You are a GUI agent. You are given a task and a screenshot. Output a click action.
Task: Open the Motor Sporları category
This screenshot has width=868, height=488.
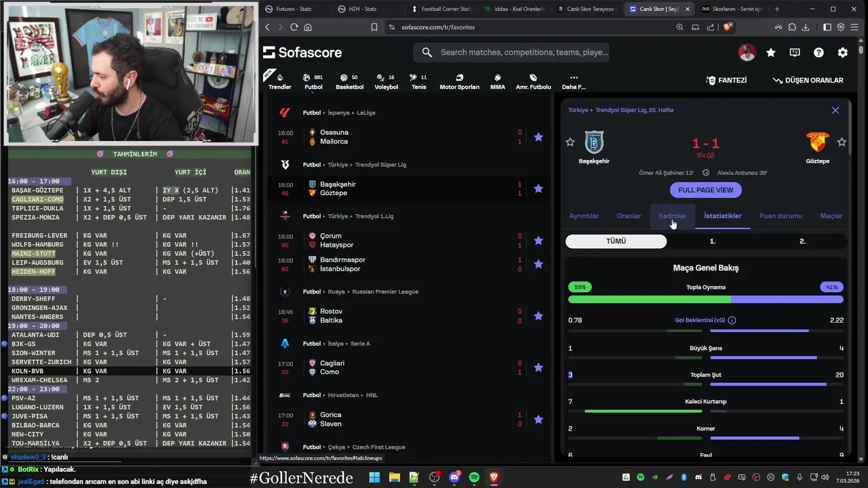(459, 81)
